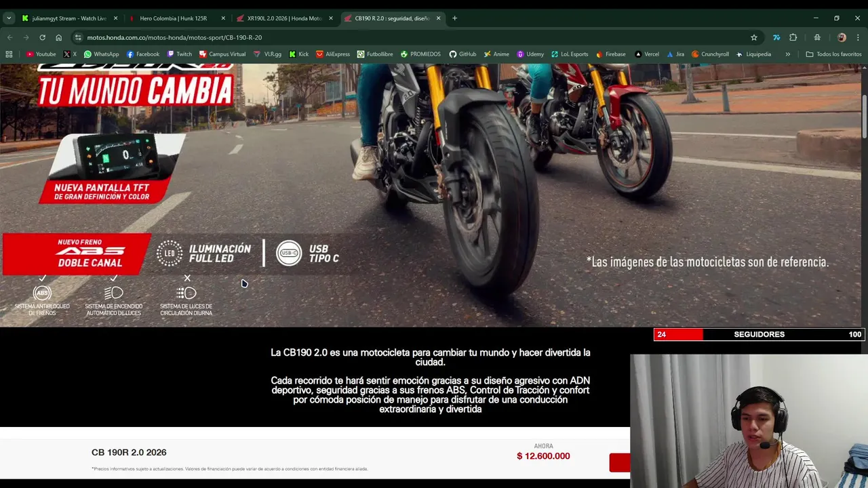Open Youtube bookmark
Screen dimensions: 868x488
click(41, 54)
